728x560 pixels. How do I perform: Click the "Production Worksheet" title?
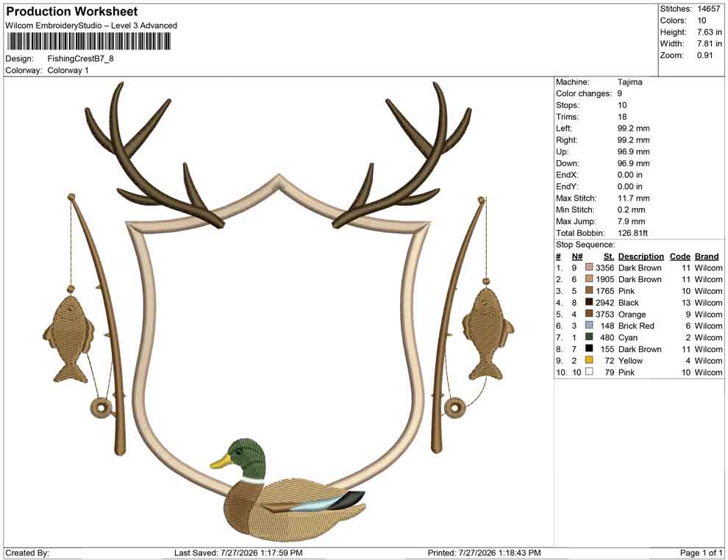72,12
